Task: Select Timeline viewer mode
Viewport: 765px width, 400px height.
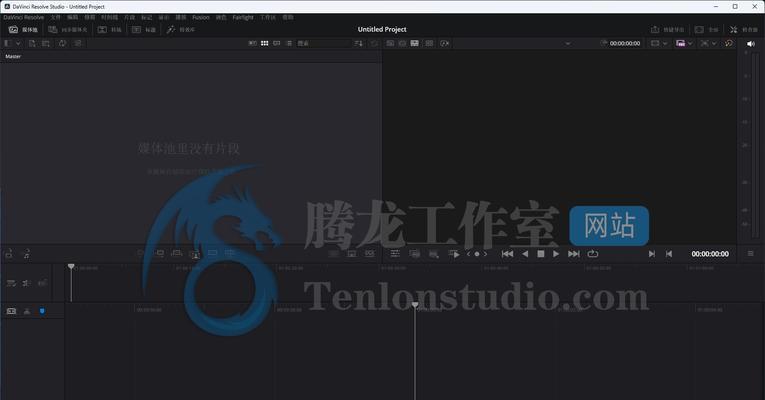Action: click(414, 43)
